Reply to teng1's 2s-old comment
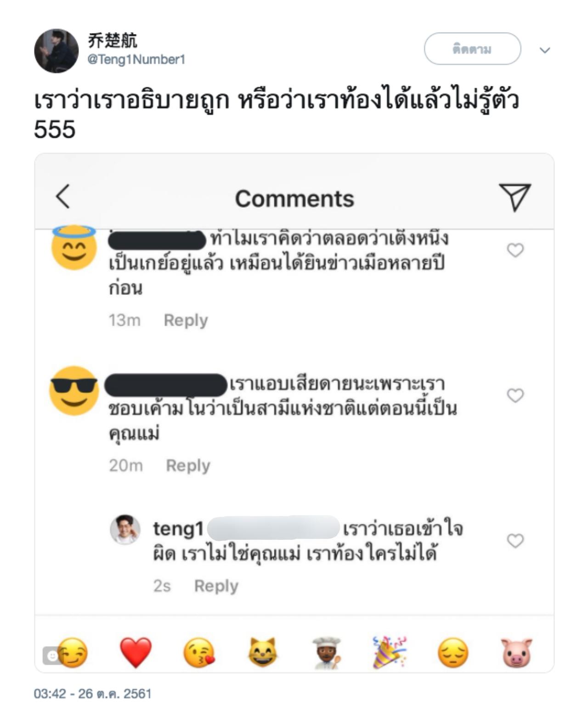The width and height of the screenshot is (588, 714). tap(216, 586)
